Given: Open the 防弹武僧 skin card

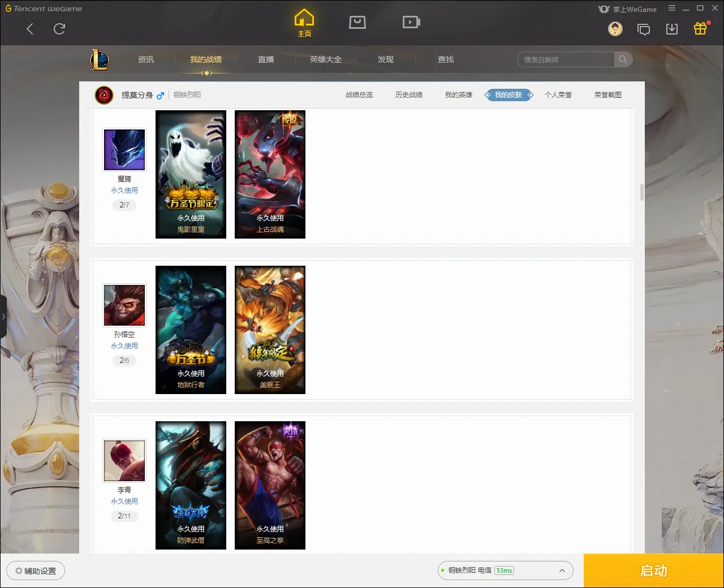Looking at the screenshot, I should point(191,485).
